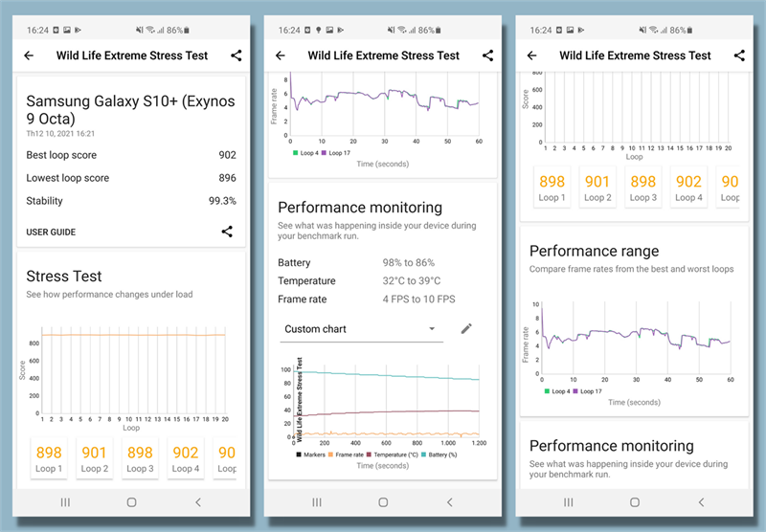Tap home button on right phone
766x532 pixels.
point(635,502)
